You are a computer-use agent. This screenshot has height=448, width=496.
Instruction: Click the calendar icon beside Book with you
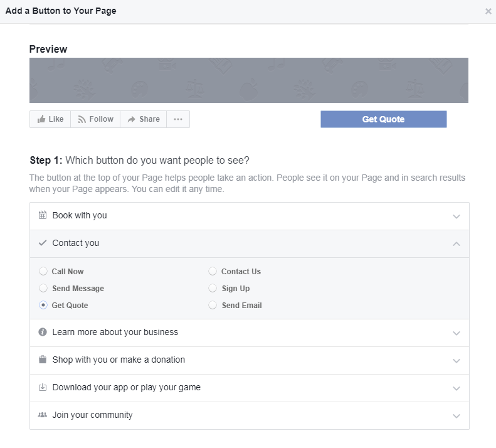[43, 215]
